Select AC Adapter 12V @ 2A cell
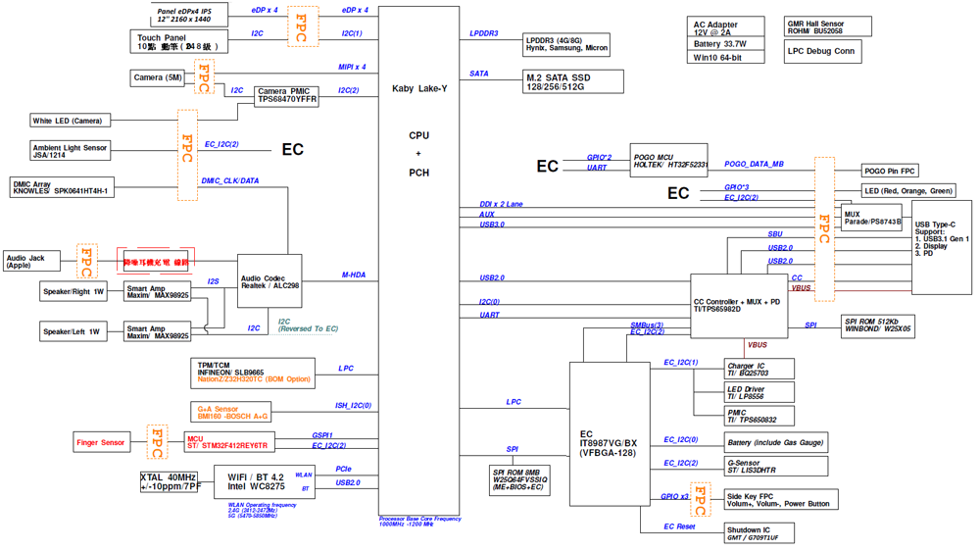980x550 pixels. (x=725, y=26)
